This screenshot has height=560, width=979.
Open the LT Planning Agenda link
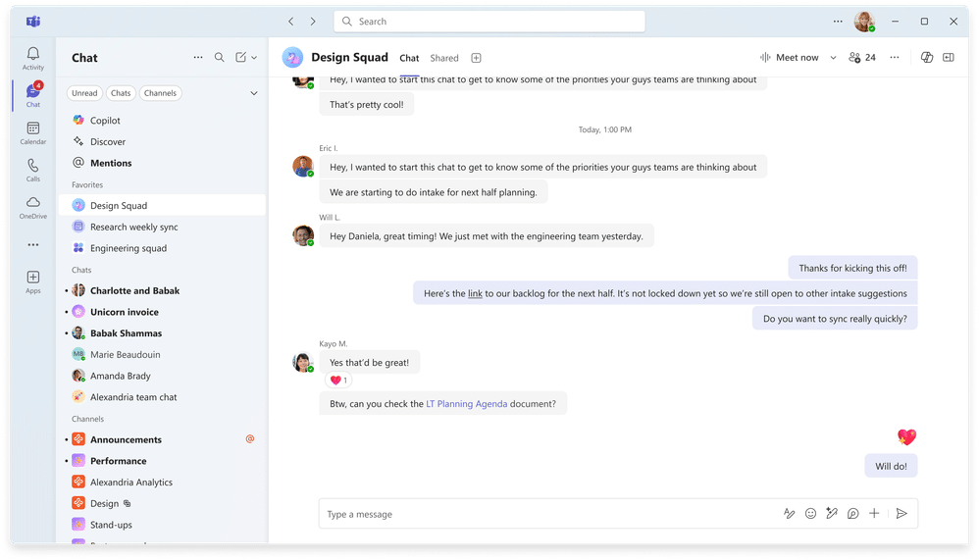pyautogui.click(x=467, y=404)
